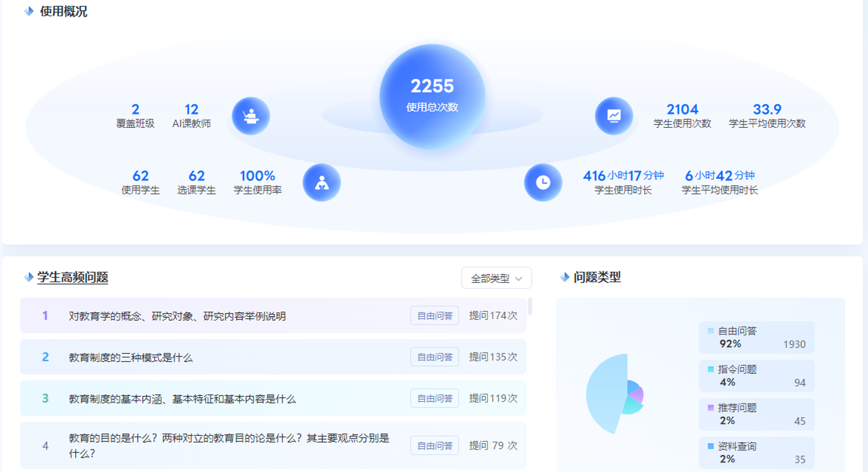The image size is (868, 472).
Task: Click the clock icon beside 学生使用时长
Action: [x=542, y=182]
